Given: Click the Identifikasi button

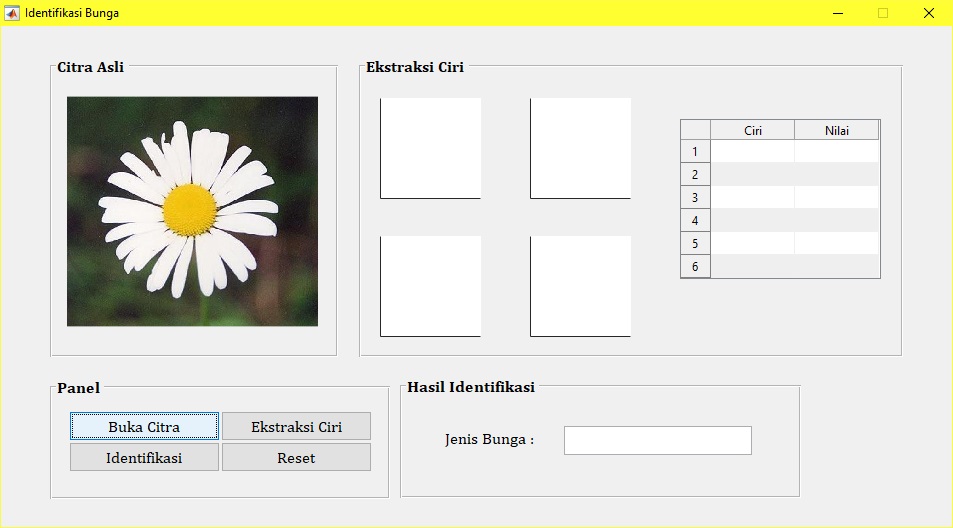Looking at the screenshot, I should [x=144, y=458].
